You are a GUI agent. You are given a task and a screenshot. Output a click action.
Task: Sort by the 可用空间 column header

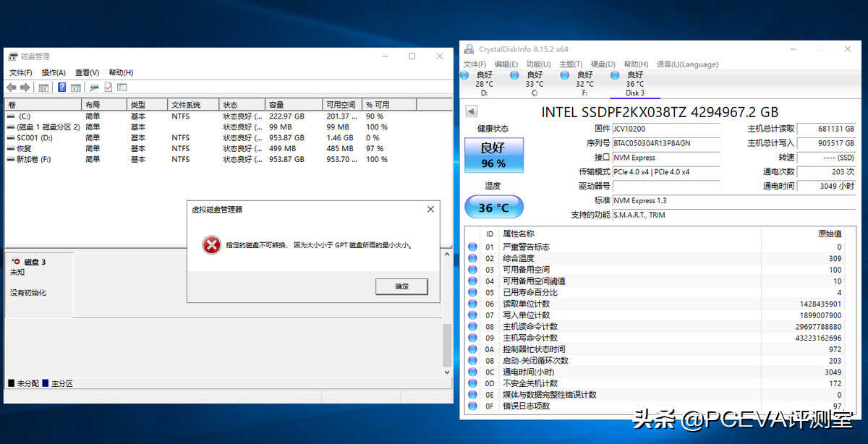tap(342, 105)
